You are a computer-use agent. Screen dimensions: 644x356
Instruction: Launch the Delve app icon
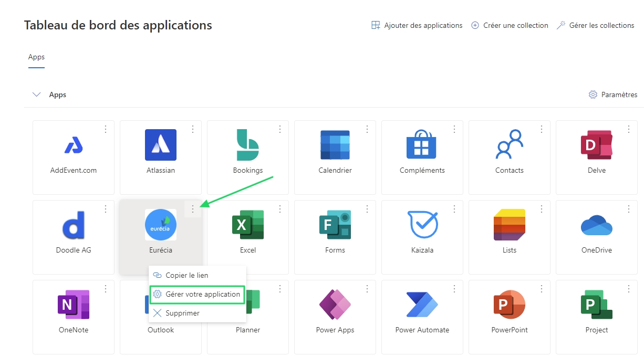[x=597, y=145]
